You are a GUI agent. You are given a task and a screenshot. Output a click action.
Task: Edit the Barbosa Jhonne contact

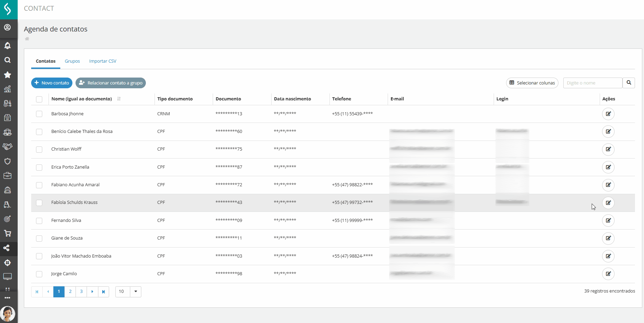(608, 114)
